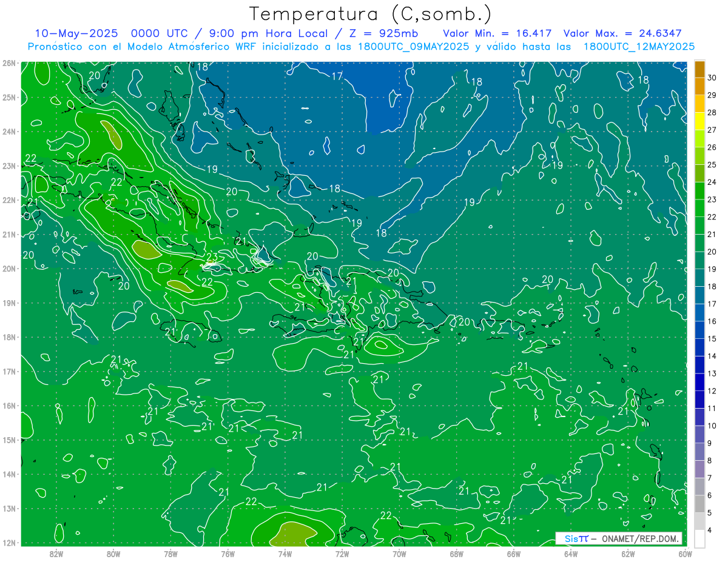
Task: Click the '64W' longitude axis label
Action: [x=570, y=554]
